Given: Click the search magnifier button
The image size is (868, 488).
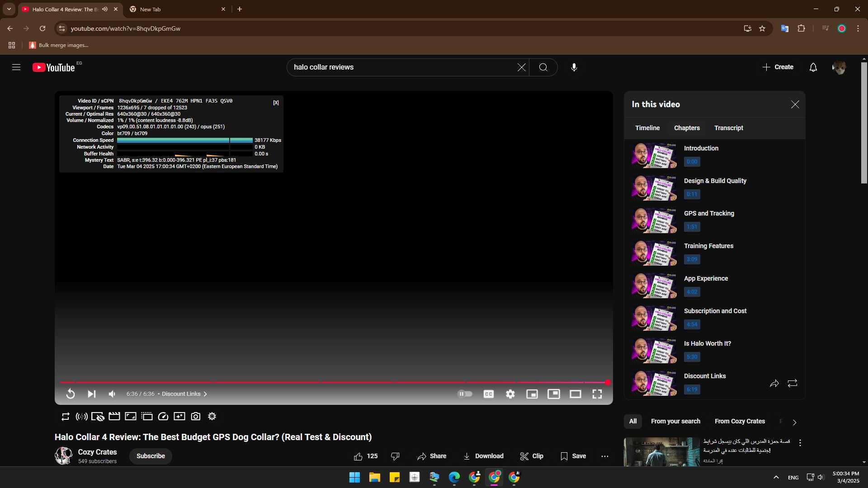Looking at the screenshot, I should tap(543, 67).
